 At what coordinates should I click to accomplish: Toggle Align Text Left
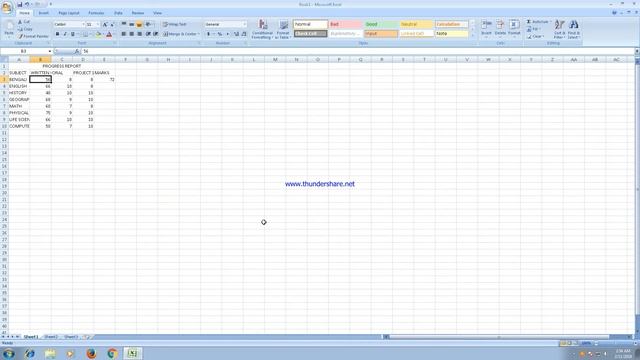124,34
